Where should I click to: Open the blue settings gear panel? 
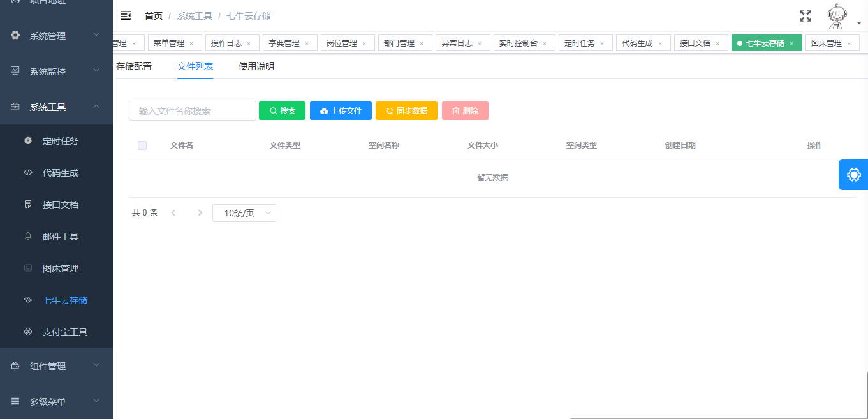pos(853,175)
